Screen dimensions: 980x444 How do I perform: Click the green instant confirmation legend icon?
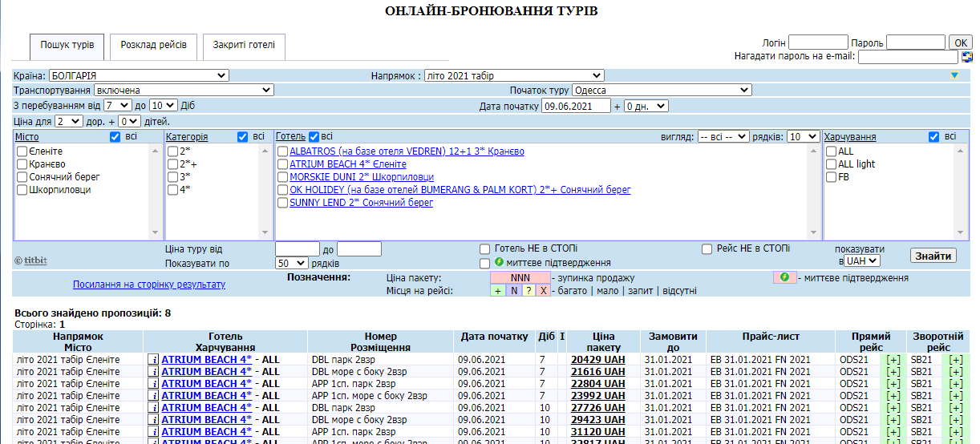(784, 277)
